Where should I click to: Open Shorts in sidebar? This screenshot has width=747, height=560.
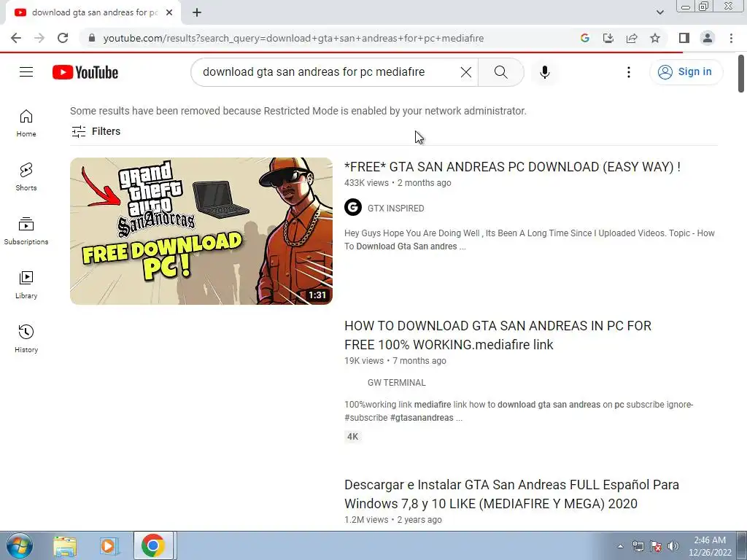coord(26,177)
